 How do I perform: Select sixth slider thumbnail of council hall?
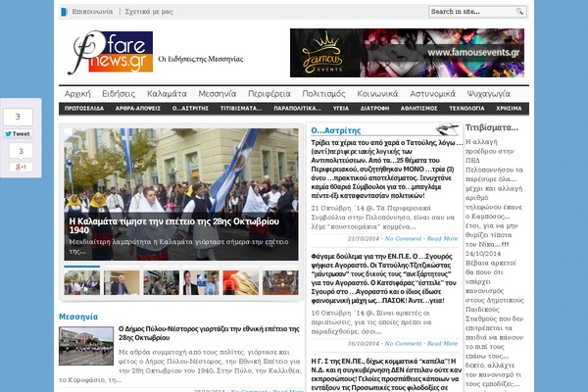280,282
